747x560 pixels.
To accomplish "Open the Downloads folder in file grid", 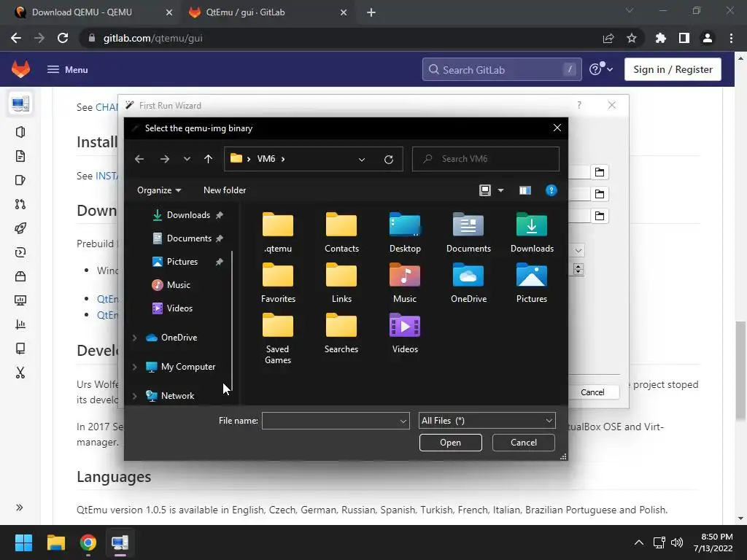I will pyautogui.click(x=532, y=233).
